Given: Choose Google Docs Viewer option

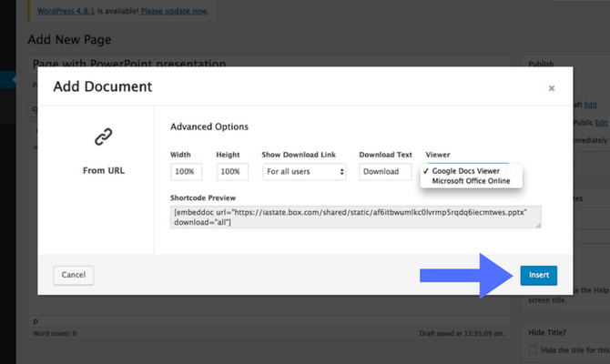Looking at the screenshot, I should pyautogui.click(x=465, y=171).
